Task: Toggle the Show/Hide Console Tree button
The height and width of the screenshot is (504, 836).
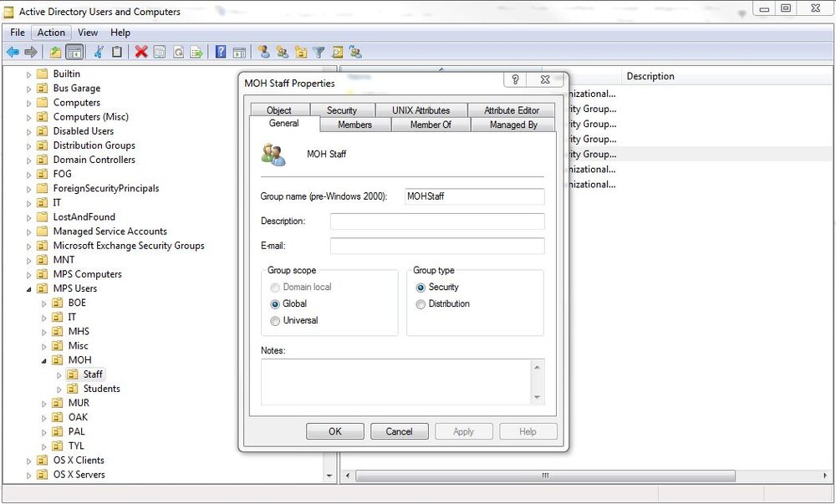Action: click(74, 52)
